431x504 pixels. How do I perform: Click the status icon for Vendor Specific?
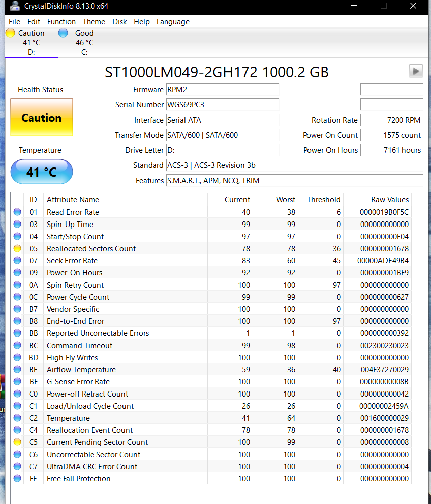point(17,309)
